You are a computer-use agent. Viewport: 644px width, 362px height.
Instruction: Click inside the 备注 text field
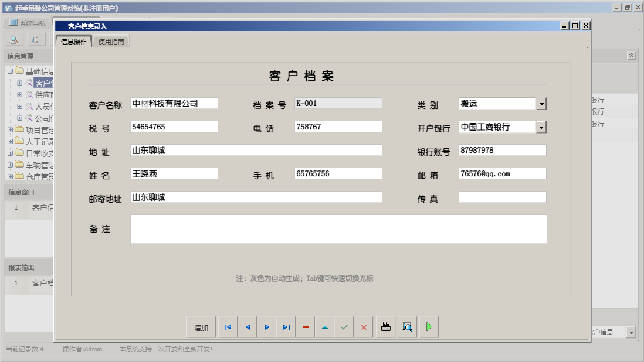(337, 228)
